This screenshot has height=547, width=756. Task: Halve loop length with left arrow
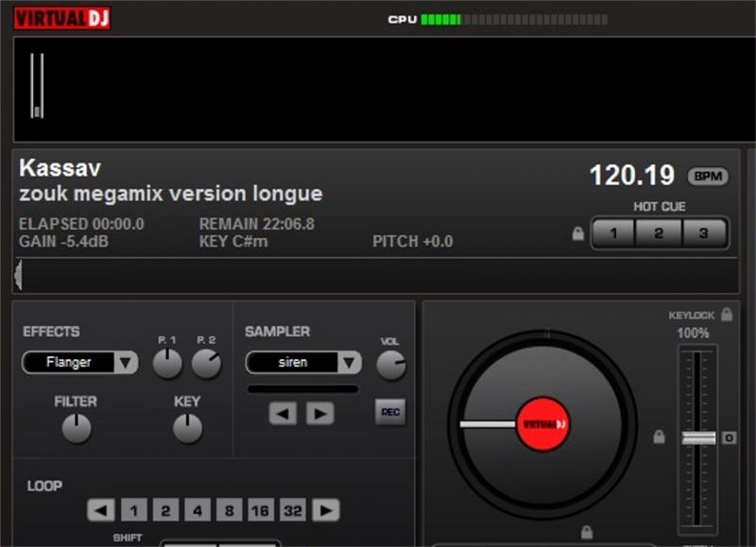click(101, 510)
